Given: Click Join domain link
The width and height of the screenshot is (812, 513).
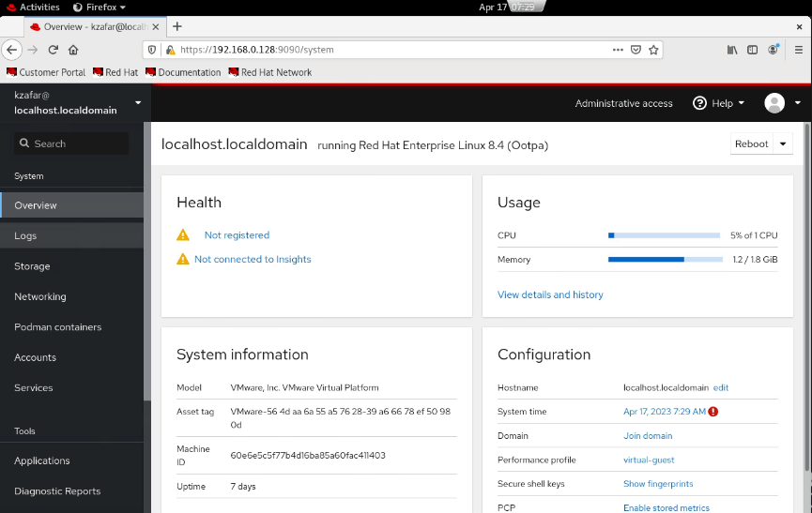Looking at the screenshot, I should point(648,435).
